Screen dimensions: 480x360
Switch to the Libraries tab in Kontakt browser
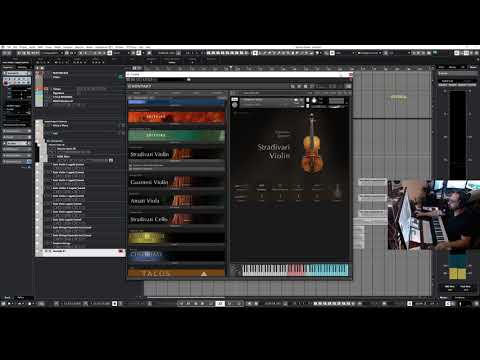(x=137, y=93)
